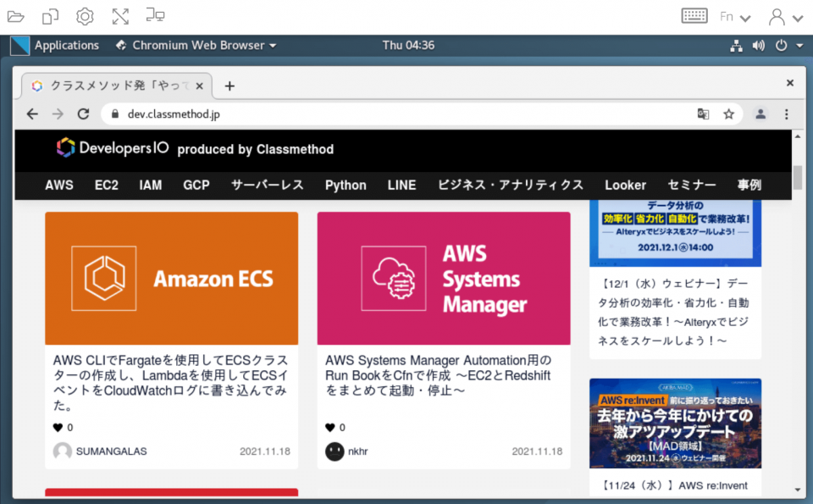Toggle fullscreen with the expand icon

[120, 15]
